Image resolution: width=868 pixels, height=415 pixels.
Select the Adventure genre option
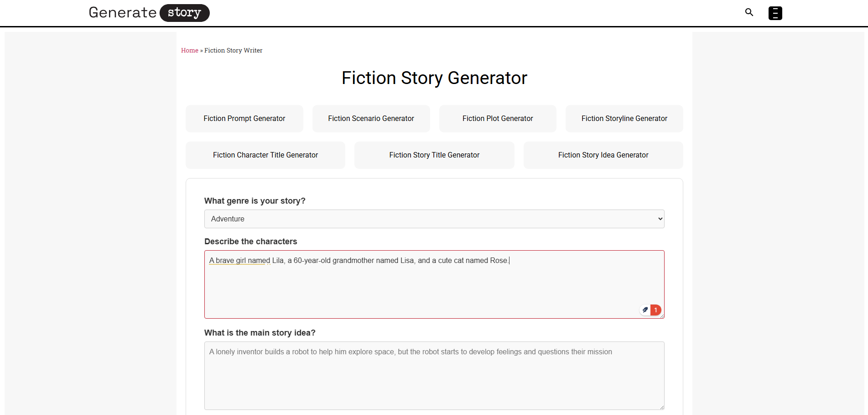(434, 219)
